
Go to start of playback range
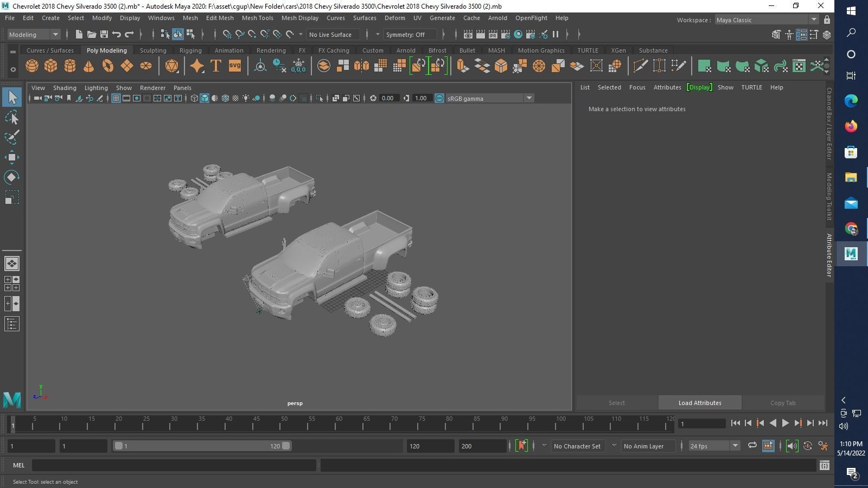coord(735,423)
